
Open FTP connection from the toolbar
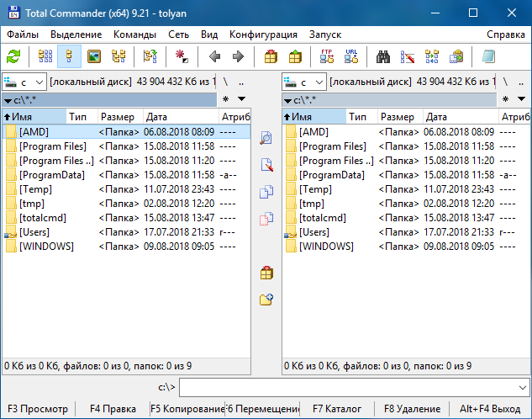click(327, 57)
